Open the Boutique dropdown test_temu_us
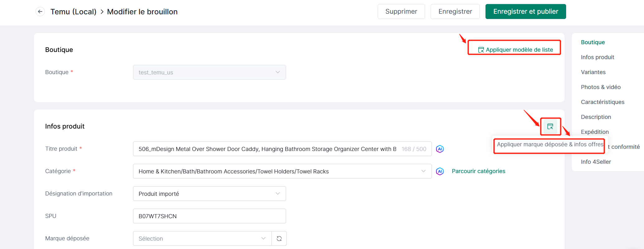This screenshot has height=249, width=644. (x=209, y=72)
